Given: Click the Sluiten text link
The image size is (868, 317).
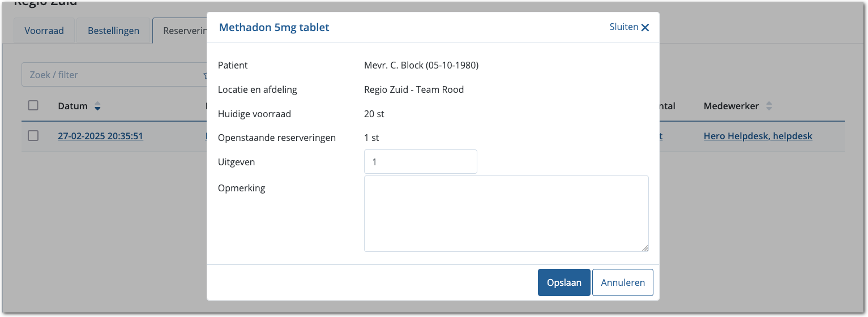Looking at the screenshot, I should pyautogui.click(x=623, y=27).
